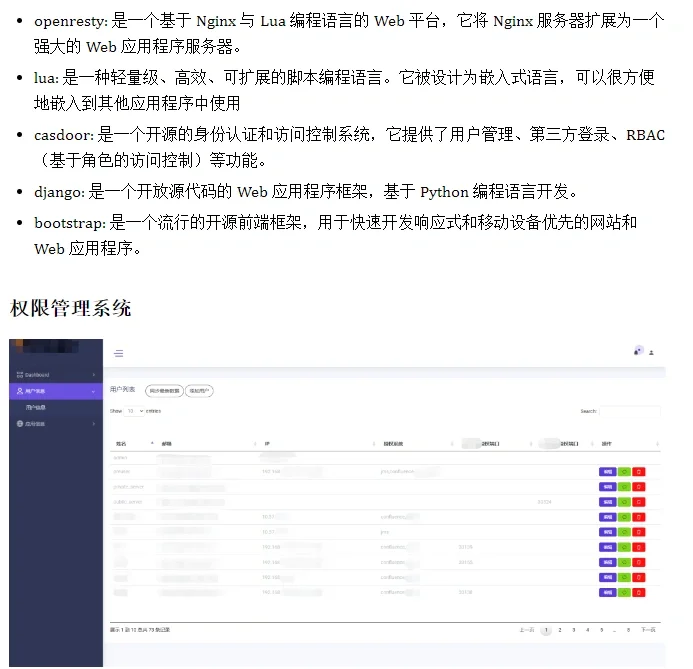
Task: Click the 权限管理系统 heading
Action: point(71,308)
